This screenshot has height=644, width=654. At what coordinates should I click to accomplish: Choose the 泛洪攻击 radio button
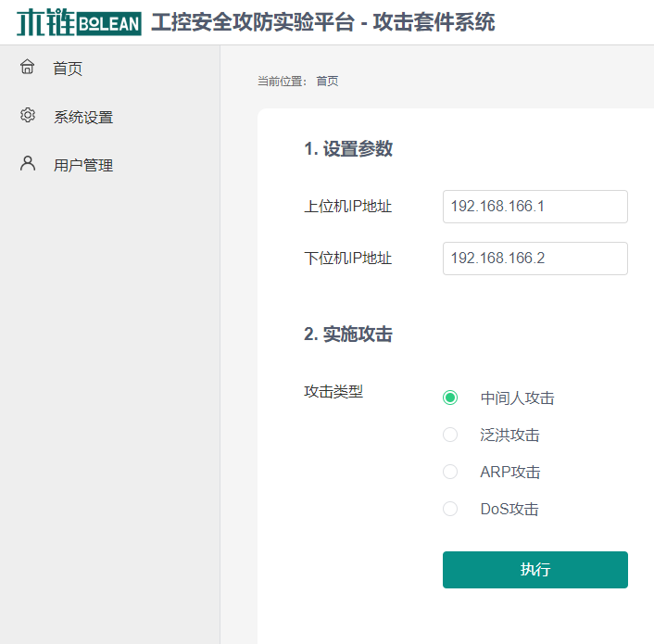[x=450, y=435]
